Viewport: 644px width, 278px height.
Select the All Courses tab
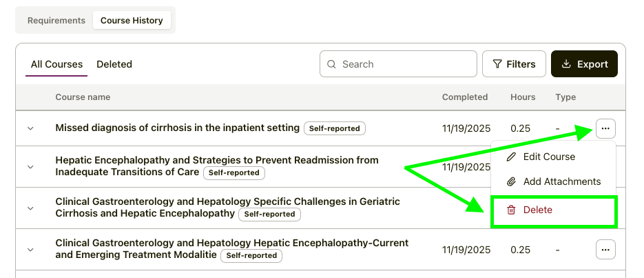56,64
